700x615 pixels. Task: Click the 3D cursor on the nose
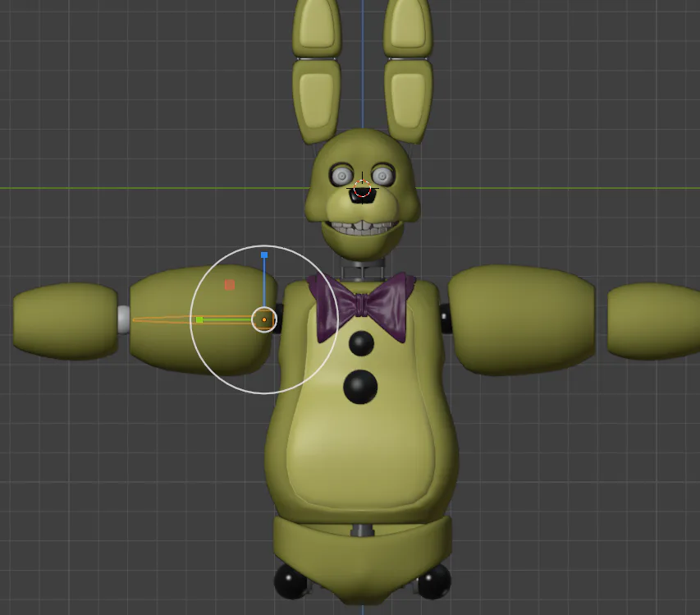[x=362, y=189]
